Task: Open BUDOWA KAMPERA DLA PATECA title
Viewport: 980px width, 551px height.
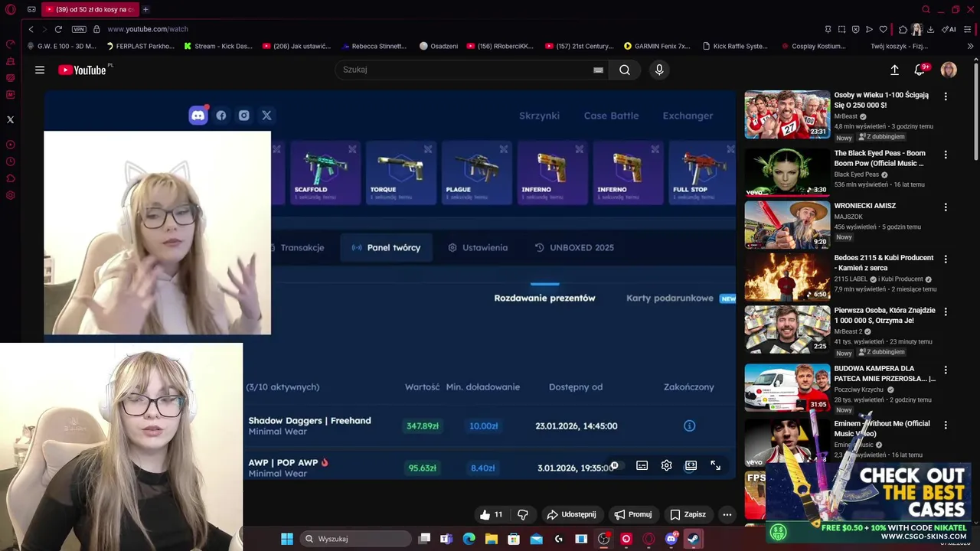Action: pos(884,373)
